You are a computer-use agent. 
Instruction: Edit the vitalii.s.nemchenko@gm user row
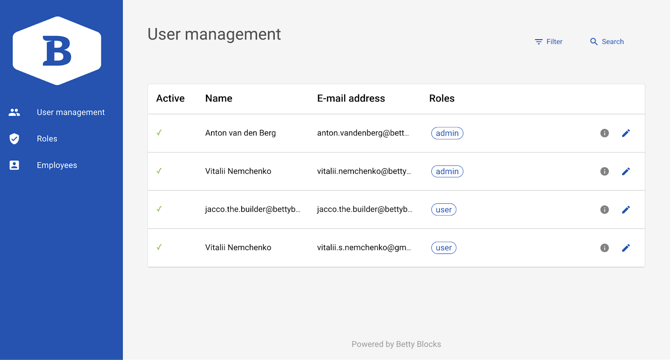[626, 248]
